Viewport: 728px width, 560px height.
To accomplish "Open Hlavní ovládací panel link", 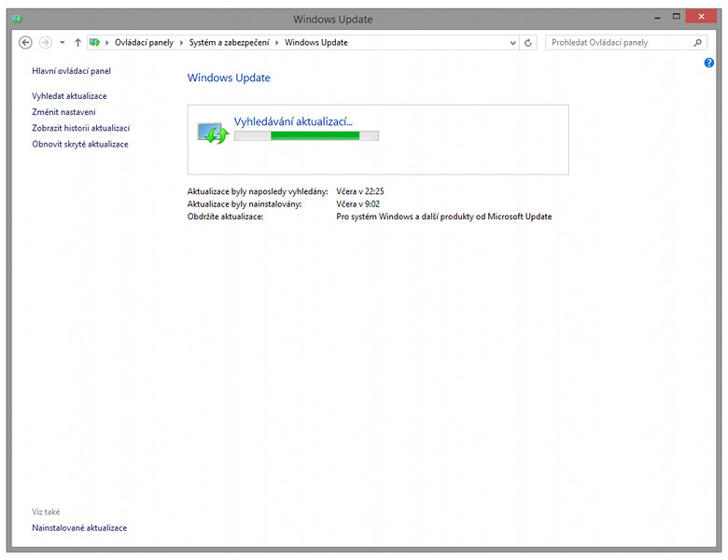I will [x=71, y=71].
